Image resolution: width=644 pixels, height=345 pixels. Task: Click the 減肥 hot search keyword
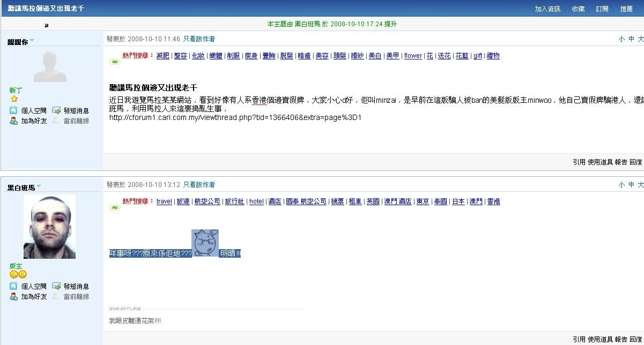point(162,56)
